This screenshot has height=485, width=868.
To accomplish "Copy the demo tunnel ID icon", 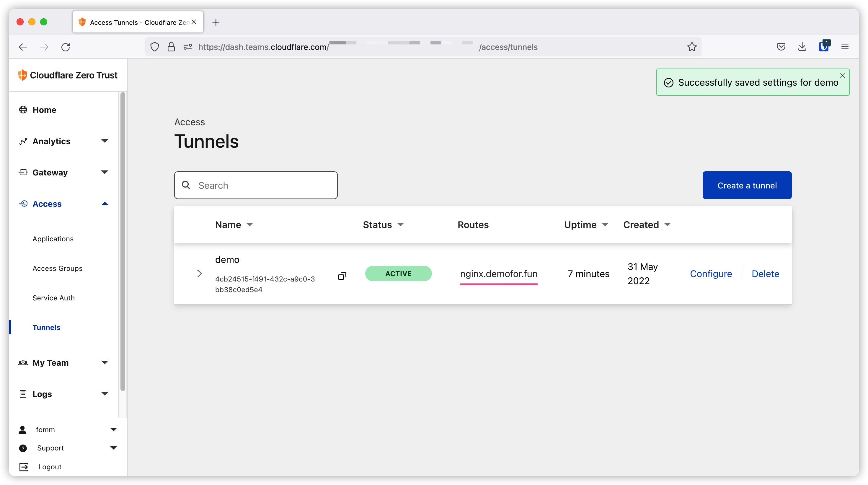I will click(x=342, y=276).
